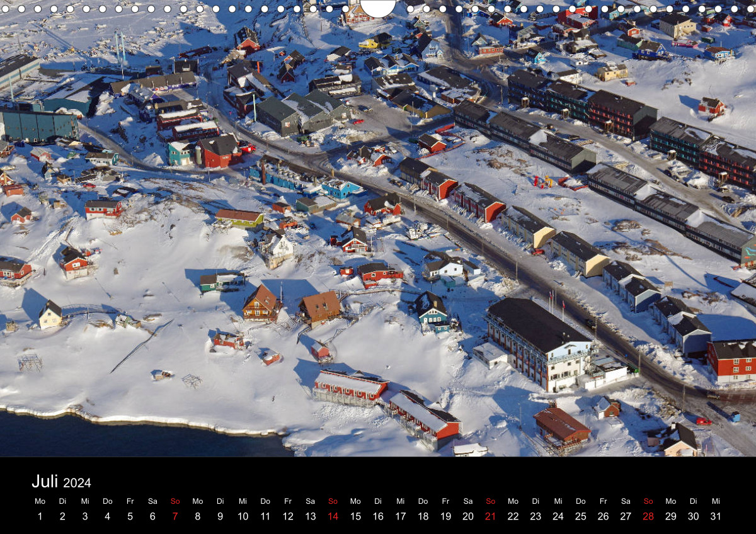756x534 pixels.
Task: Select day 30 in the calendar row
Action: click(x=693, y=516)
